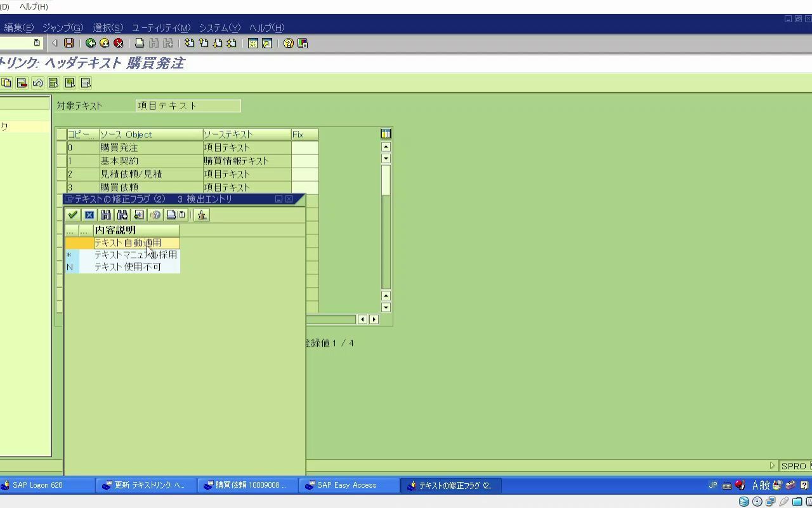The height and width of the screenshot is (508, 812).
Task: Click the Copy As icon in application toolbar
Action: tap(6, 83)
